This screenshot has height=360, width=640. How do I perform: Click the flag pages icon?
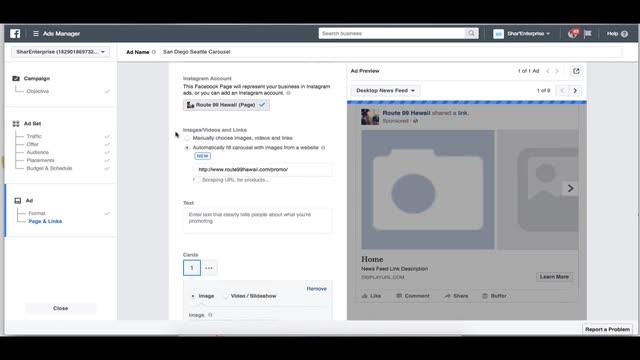(x=588, y=33)
